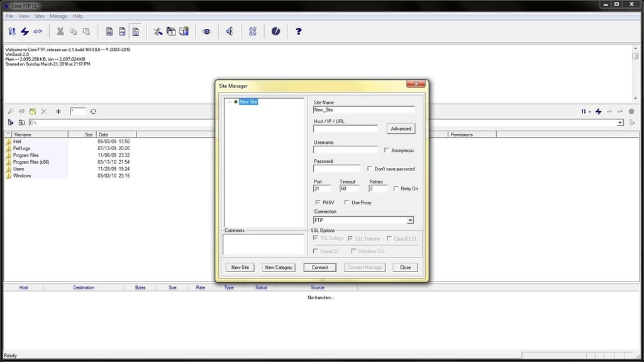Click the Copy toolbar icon
Viewport: 644px width, 362px height.
point(74,31)
